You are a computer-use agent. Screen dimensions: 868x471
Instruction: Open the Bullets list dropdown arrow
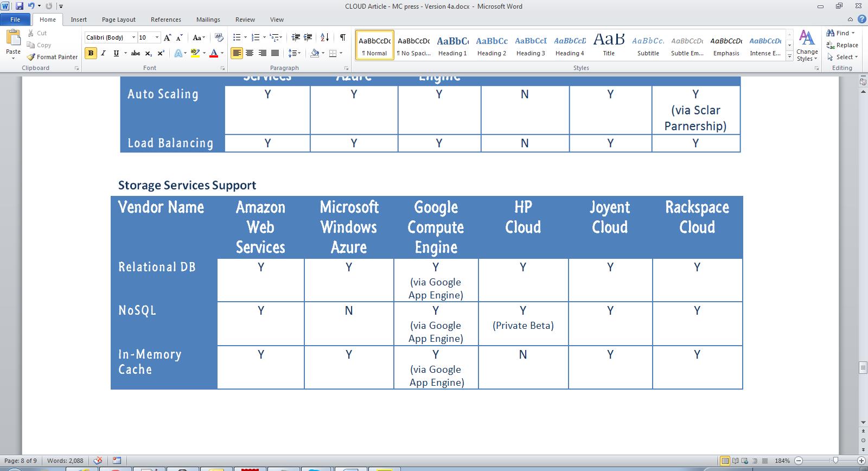[x=245, y=37]
